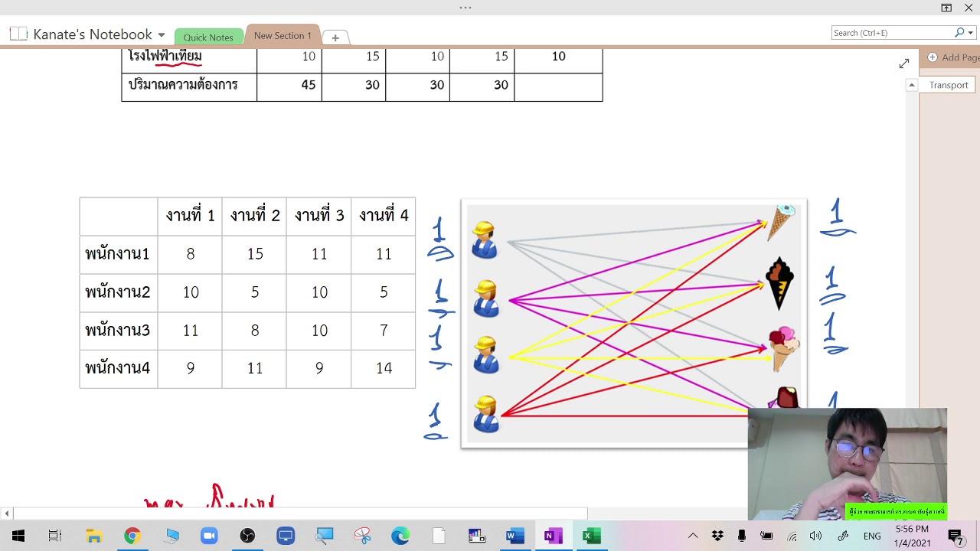Click the presenter's webcam video overlay
980x551 pixels.
(848, 465)
